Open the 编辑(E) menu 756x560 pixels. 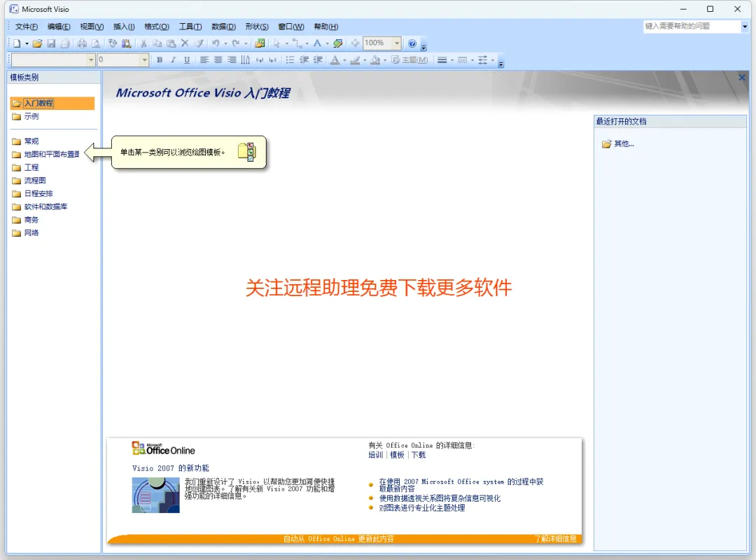point(59,27)
